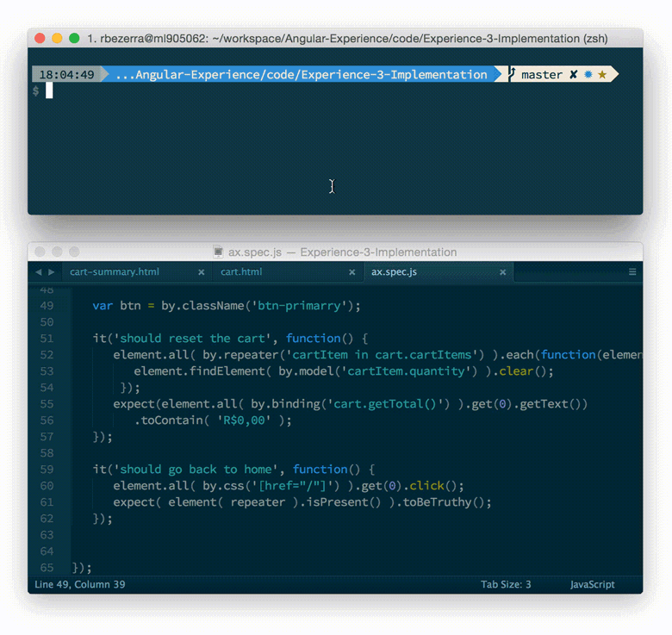
Task: Maximize the terminal window with green button
Action: coord(74,38)
